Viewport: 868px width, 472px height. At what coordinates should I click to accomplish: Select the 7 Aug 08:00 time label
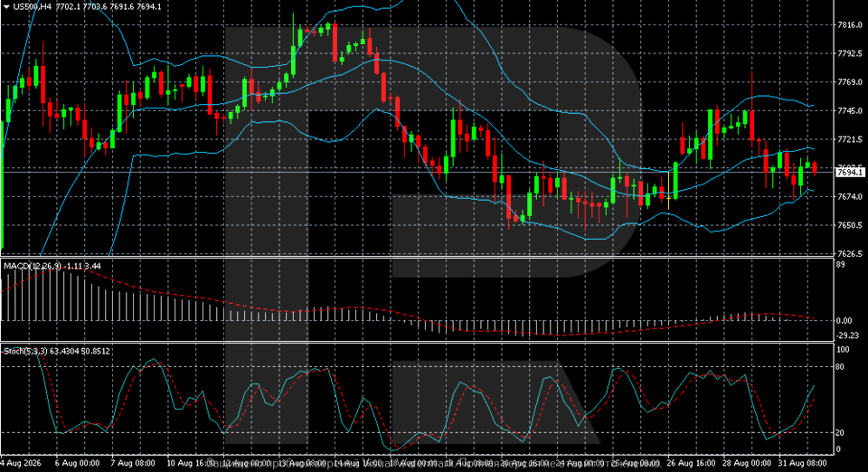133,463
